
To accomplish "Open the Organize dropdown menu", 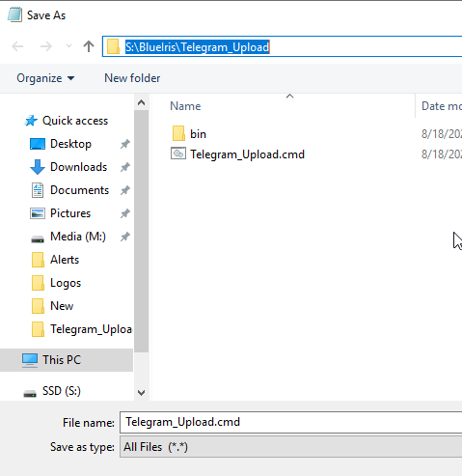I will point(45,78).
